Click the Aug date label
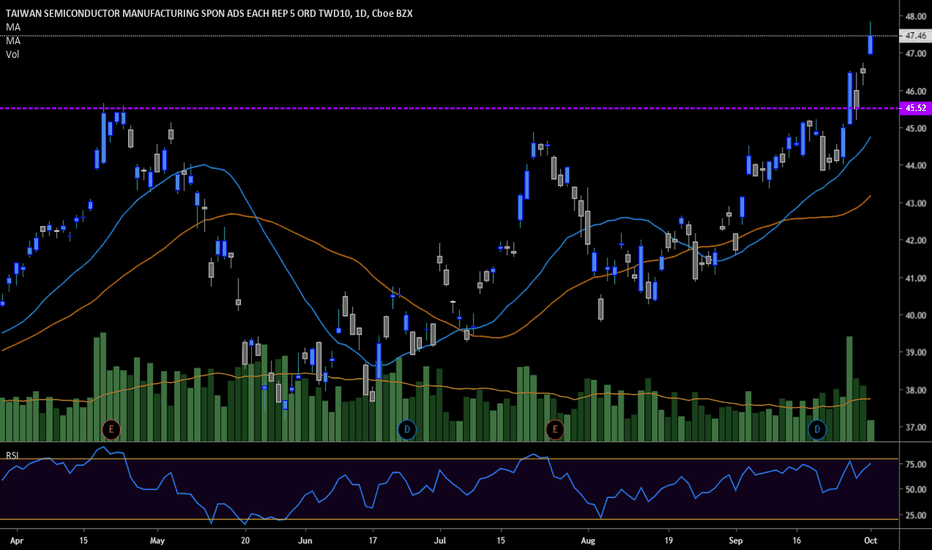Screen dimensions: 932x550 point(588,540)
